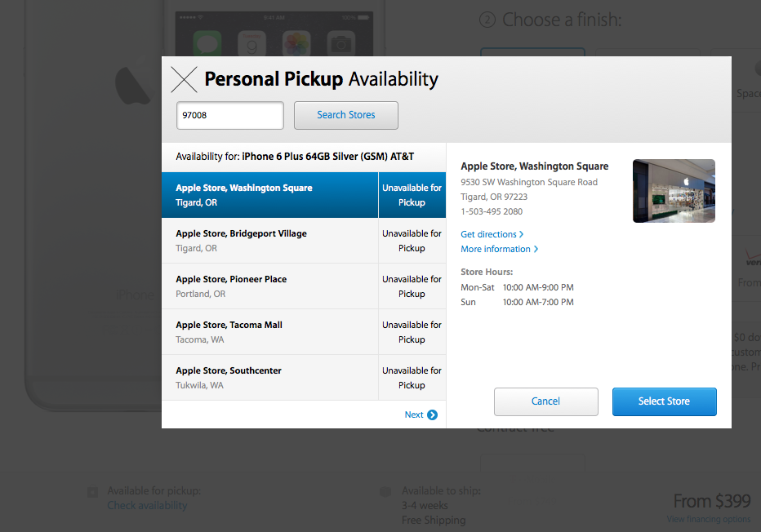
Task: Click the blue Next arrow icon
Action: tap(432, 415)
